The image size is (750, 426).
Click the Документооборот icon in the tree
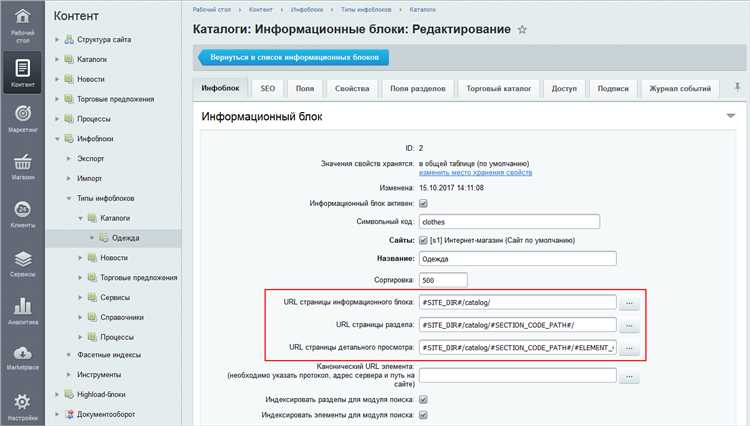click(x=69, y=414)
